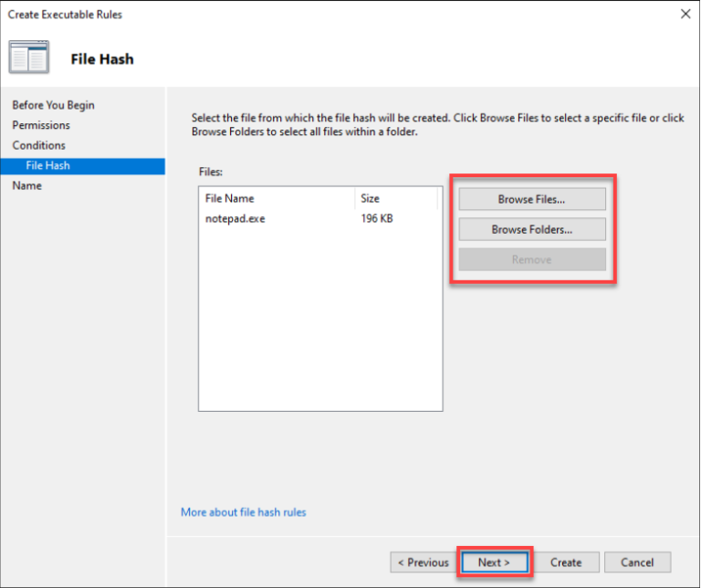Cancel the rule creation wizard
701x588 pixels.
coord(636,562)
